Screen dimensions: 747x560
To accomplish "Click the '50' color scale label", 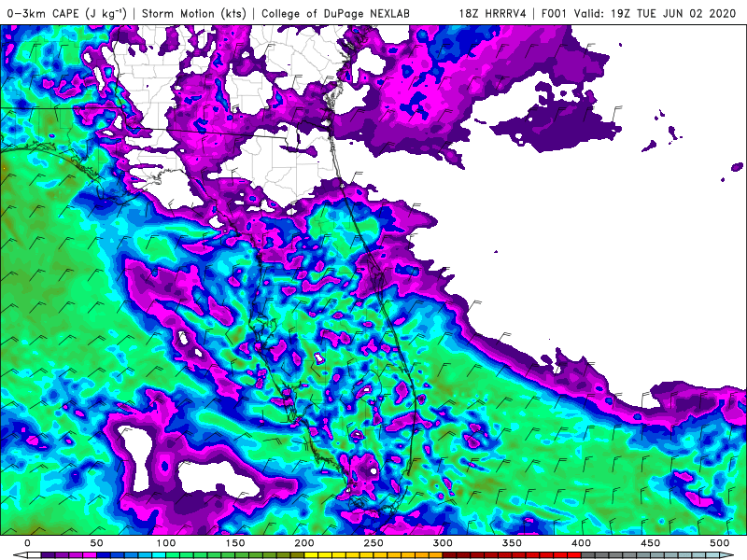I will [x=97, y=543].
